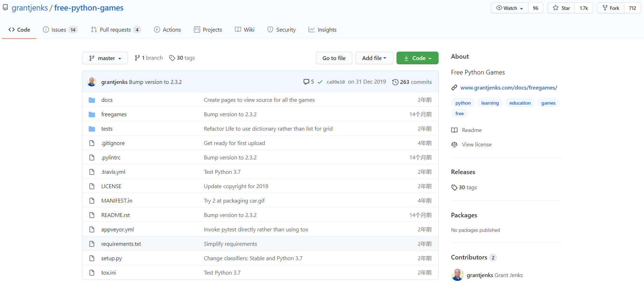Click the file icon beside README.rst
This screenshot has width=644, height=283.
coord(92,215)
